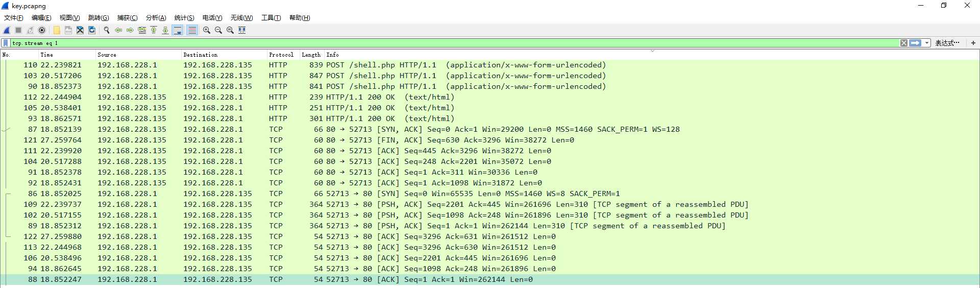Viewport: 980px width, 288px height.
Task: Open the 统计(S) menu
Action: coord(184,18)
